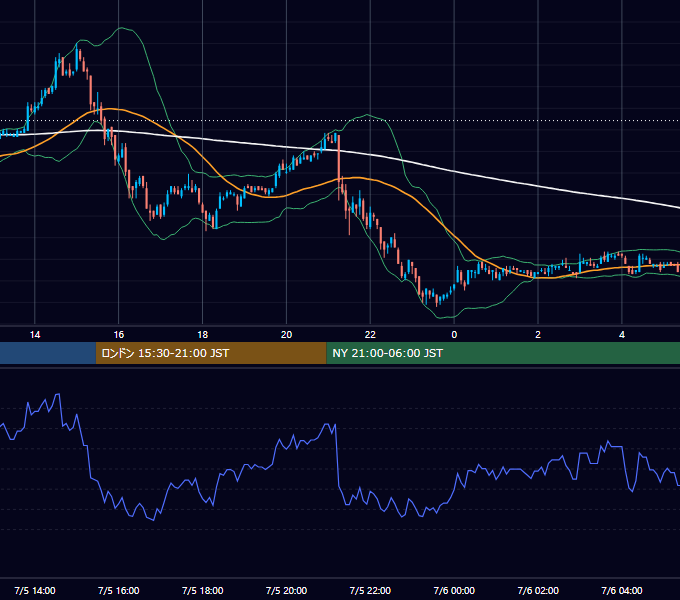Select the London 15:30-21:00 JST session bar
Viewport: 680px width, 600px height.
coord(211,353)
